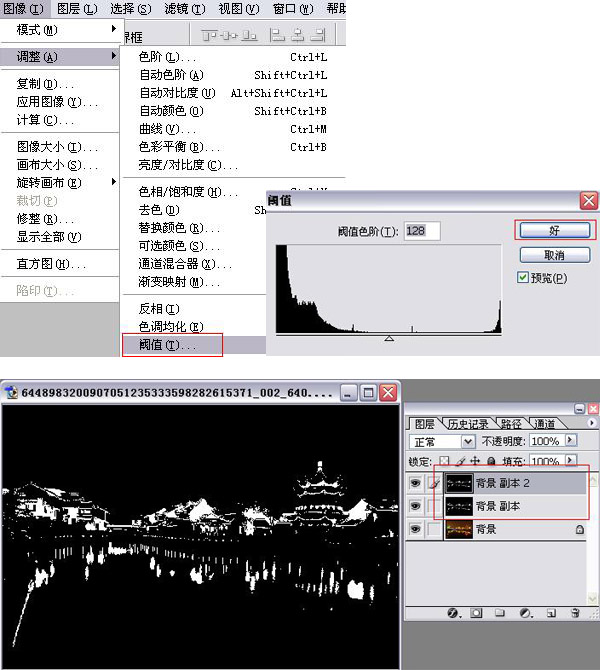Click the delete layer trash icon
This screenshot has width=600, height=670.
click(x=575, y=613)
